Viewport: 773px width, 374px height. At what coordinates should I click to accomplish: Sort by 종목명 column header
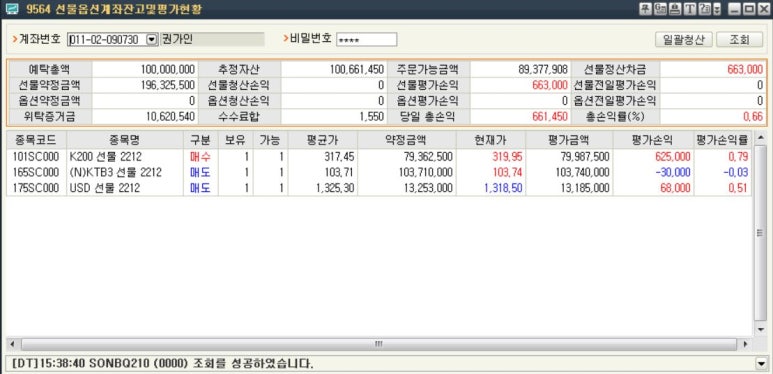(125, 140)
